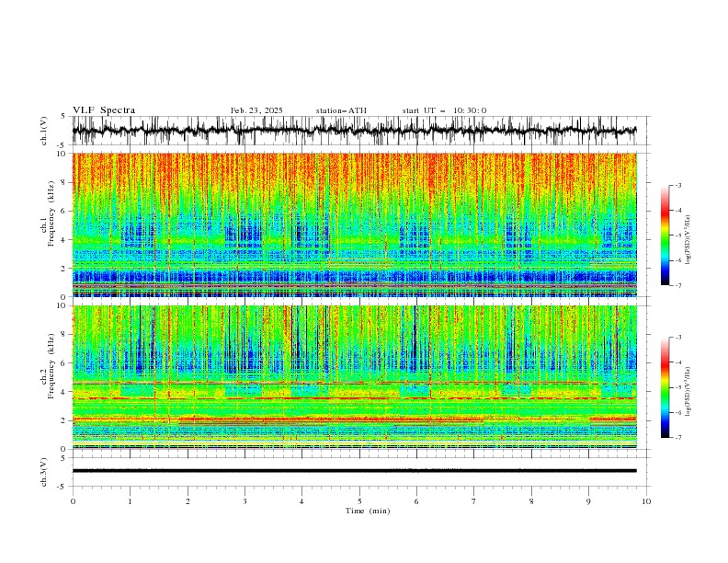The height and width of the screenshot is (563, 728).
Task: Click the "7" tick on the time axis
Action: [x=474, y=501]
